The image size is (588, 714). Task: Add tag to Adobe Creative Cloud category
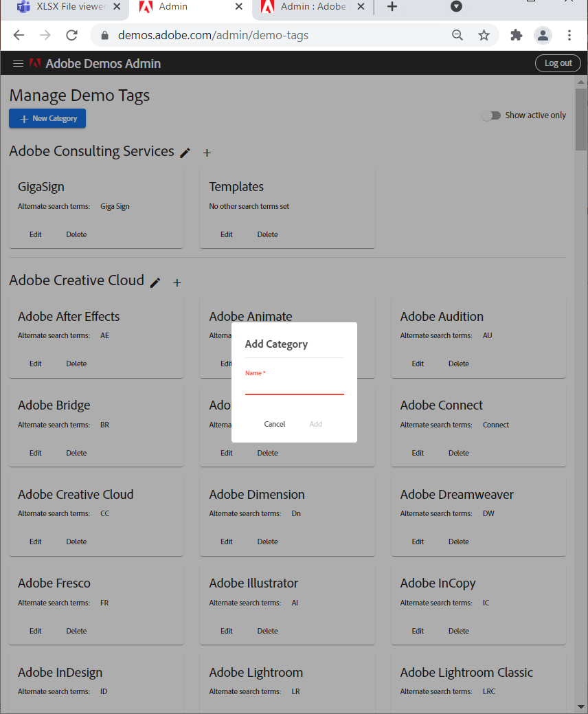point(177,282)
